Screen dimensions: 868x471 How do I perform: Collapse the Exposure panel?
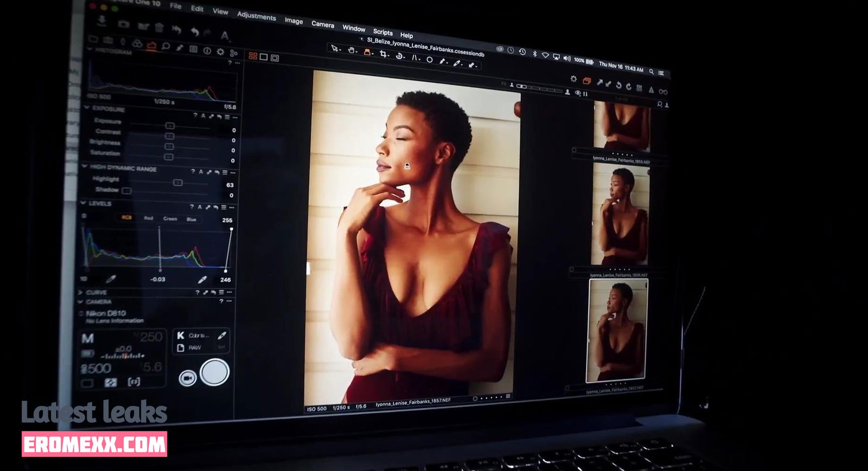click(86, 107)
